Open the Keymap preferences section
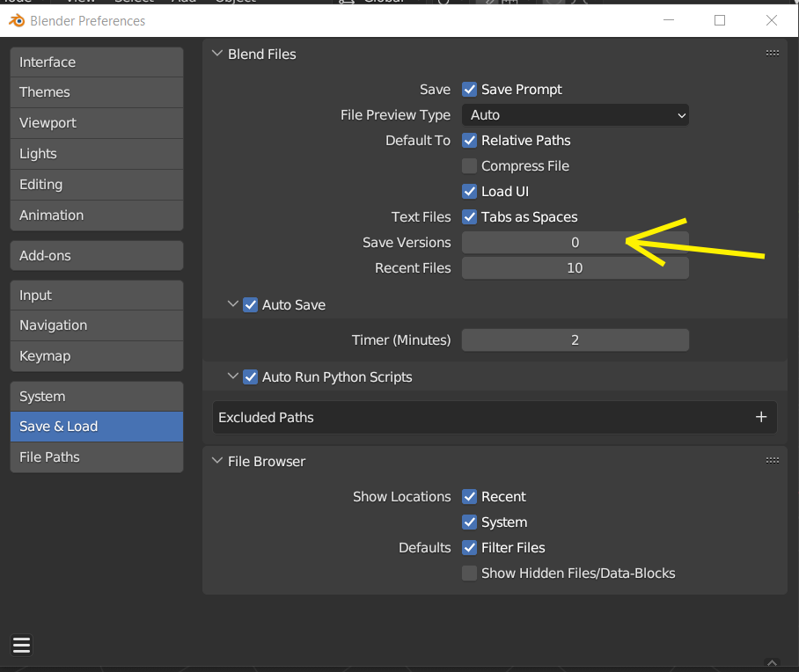Screen dimensions: 799x672 click(97, 356)
